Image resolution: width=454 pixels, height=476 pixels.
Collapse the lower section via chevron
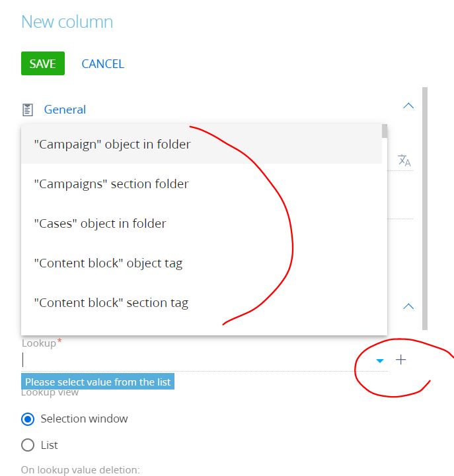[408, 306]
